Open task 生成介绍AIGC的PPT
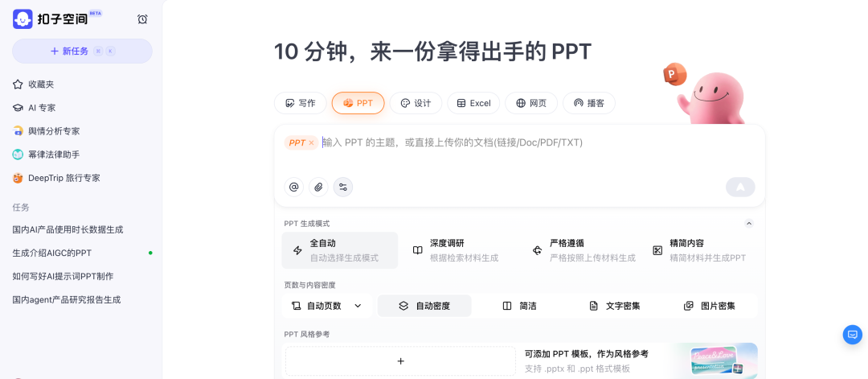868x379 pixels. coord(52,253)
